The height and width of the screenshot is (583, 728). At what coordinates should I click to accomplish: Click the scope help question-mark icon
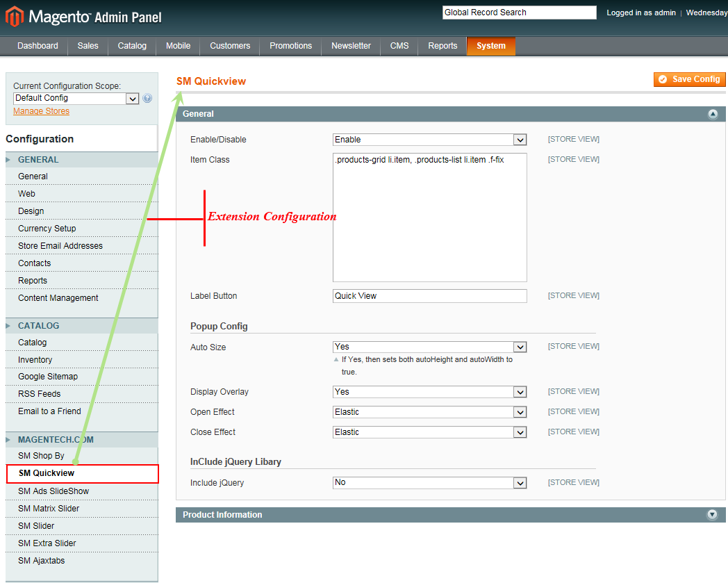click(x=147, y=98)
